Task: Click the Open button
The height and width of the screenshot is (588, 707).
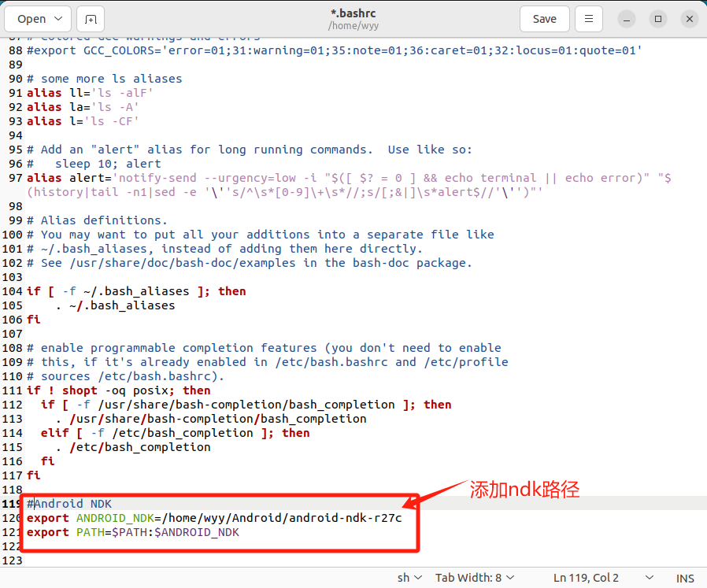Action: pyautogui.click(x=31, y=19)
